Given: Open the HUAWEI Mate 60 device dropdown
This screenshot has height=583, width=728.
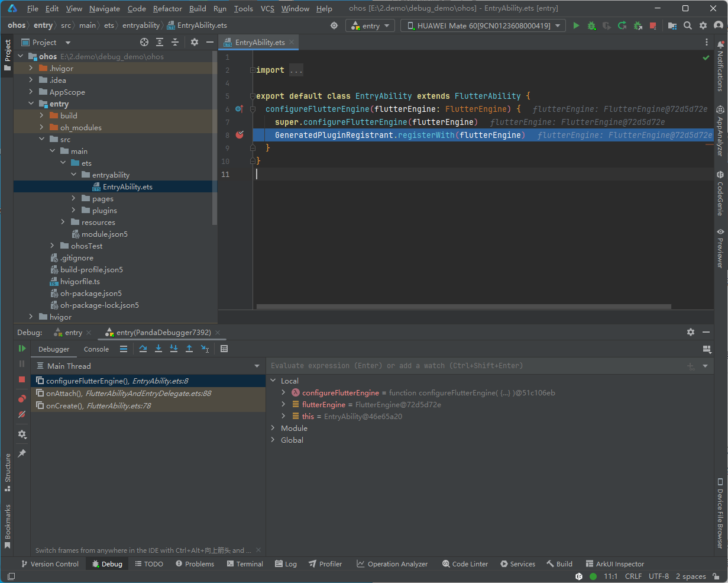Looking at the screenshot, I should (x=483, y=25).
